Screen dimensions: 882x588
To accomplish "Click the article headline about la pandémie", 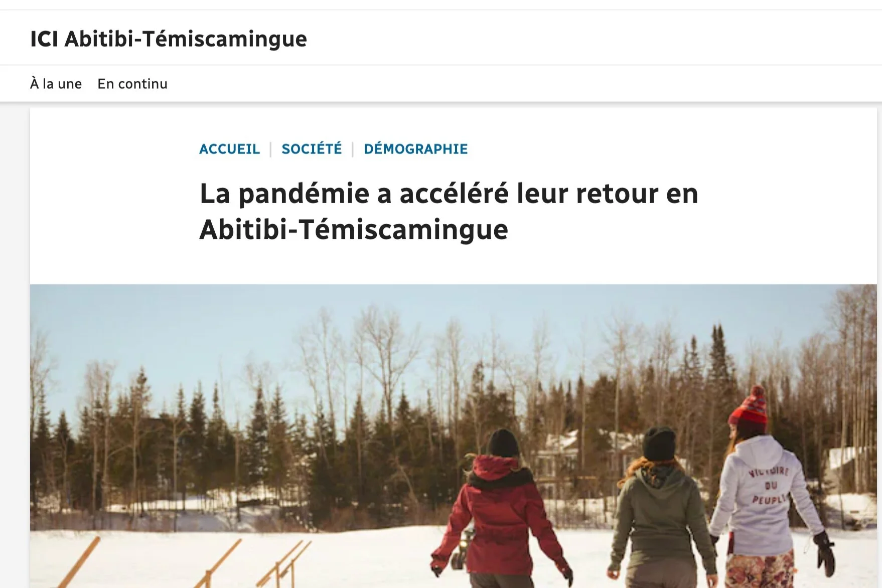I will click(449, 211).
